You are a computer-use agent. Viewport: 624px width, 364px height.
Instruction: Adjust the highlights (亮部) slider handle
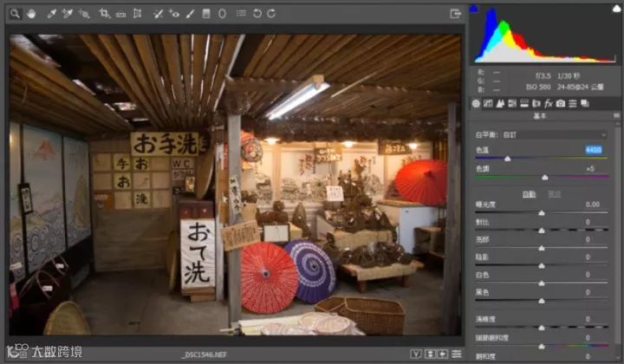click(542, 248)
